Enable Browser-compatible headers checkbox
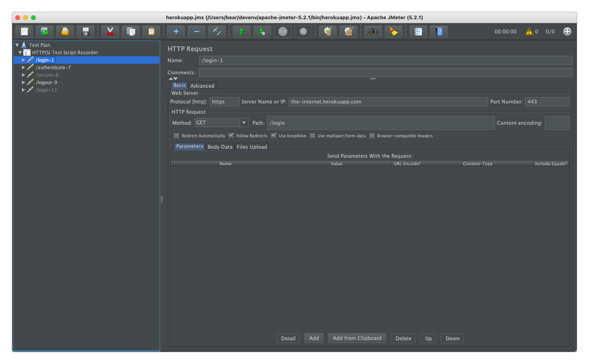The image size is (589, 364). [372, 136]
